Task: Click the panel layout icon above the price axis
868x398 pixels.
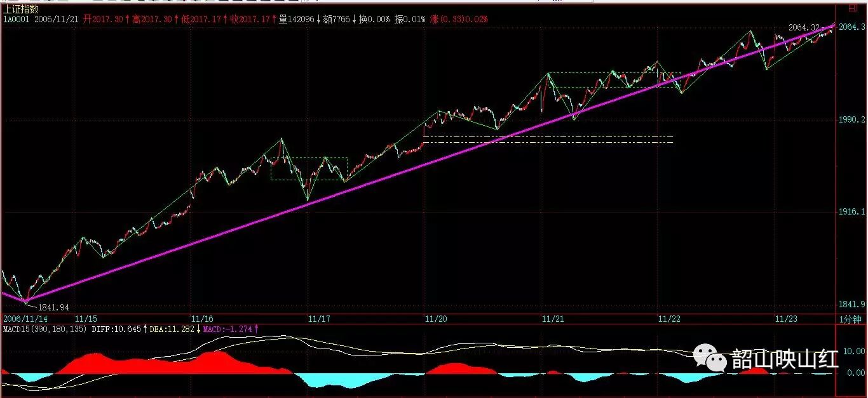Action: 853,9
